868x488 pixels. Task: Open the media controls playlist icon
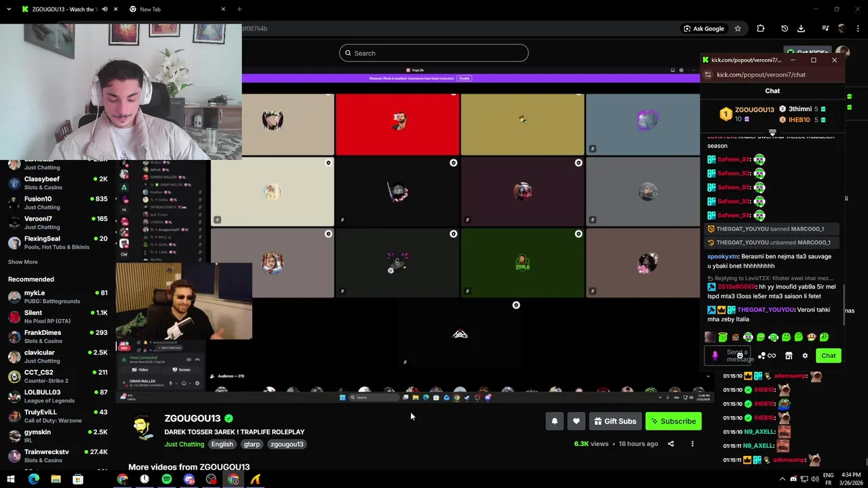click(825, 28)
